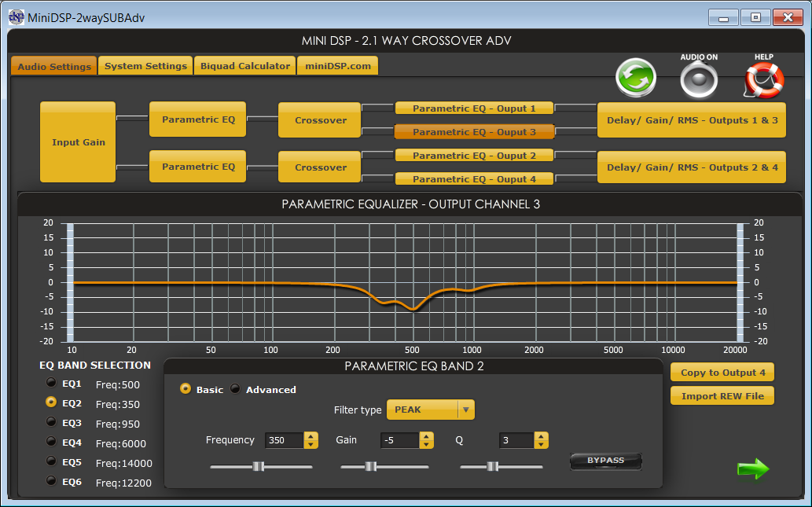Select the EQ6 band radio button
812x507 pixels.
tap(51, 480)
